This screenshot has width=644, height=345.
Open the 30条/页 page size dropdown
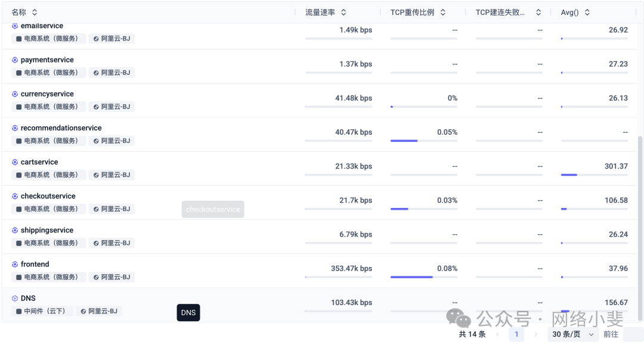pos(574,334)
